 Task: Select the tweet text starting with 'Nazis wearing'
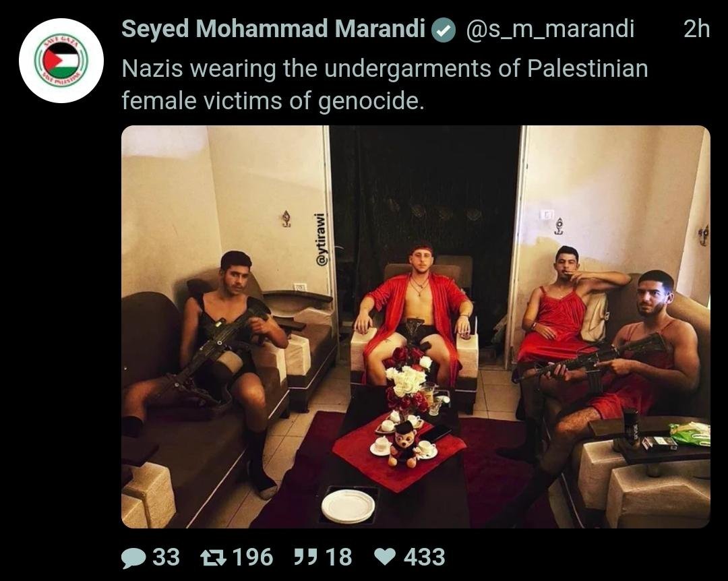pyautogui.click(x=385, y=84)
